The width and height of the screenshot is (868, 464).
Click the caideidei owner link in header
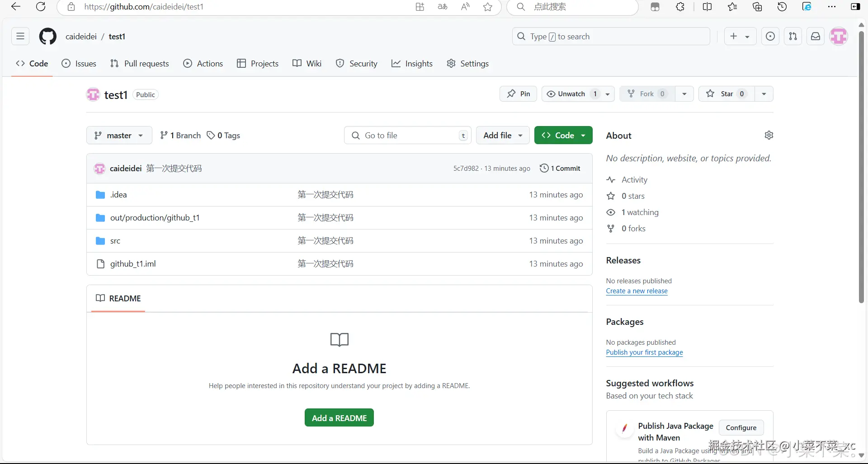81,37
